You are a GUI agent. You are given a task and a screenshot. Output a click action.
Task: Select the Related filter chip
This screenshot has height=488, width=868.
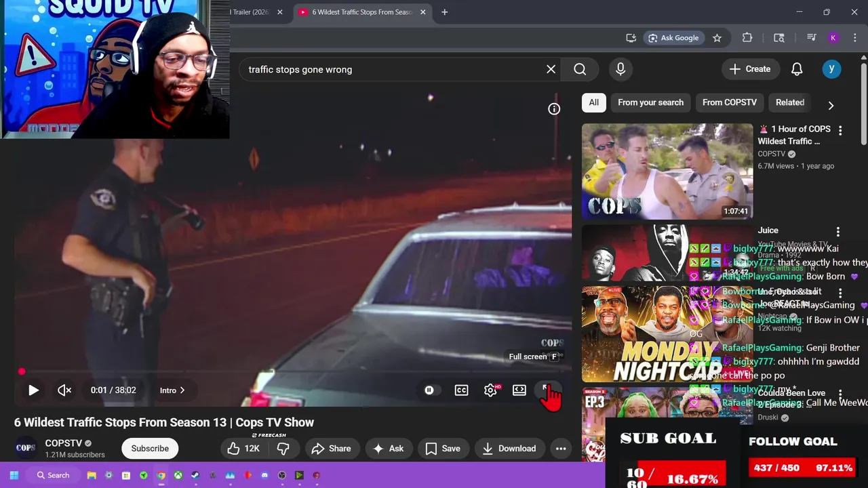(x=790, y=102)
